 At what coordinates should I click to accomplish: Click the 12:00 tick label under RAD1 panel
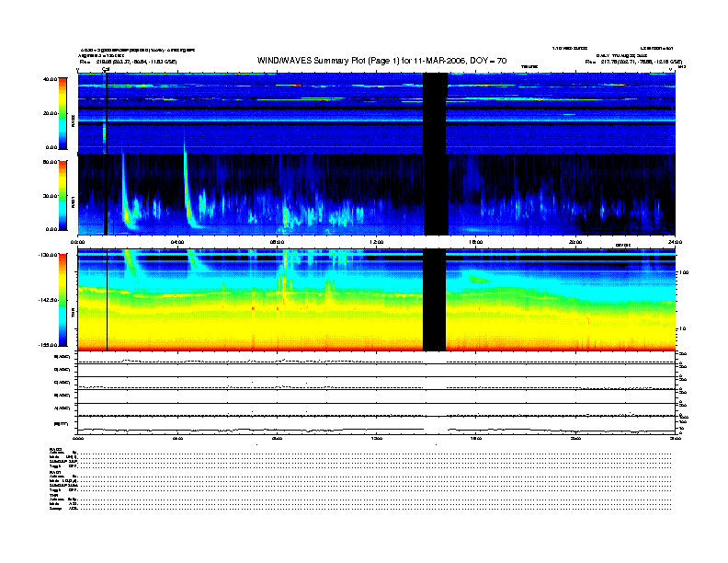(x=377, y=242)
